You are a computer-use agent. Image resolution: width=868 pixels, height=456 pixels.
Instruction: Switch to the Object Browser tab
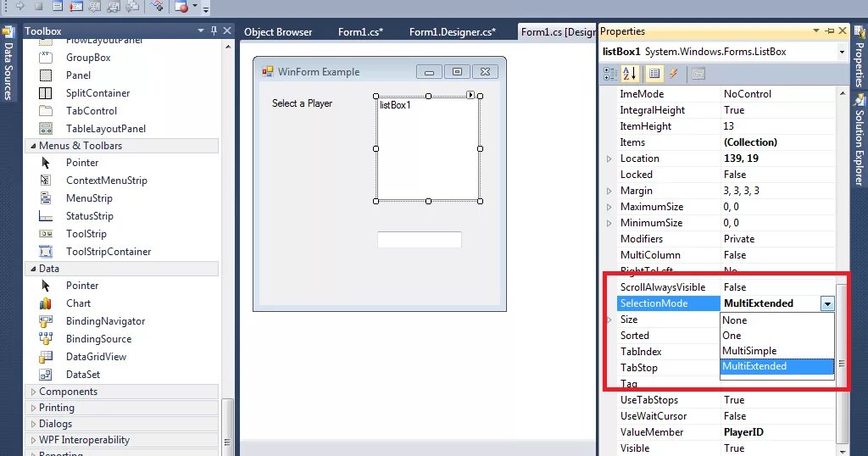click(x=278, y=32)
